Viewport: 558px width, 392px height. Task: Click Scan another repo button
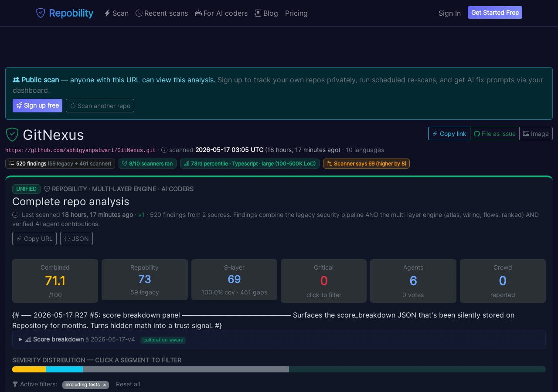point(100,105)
